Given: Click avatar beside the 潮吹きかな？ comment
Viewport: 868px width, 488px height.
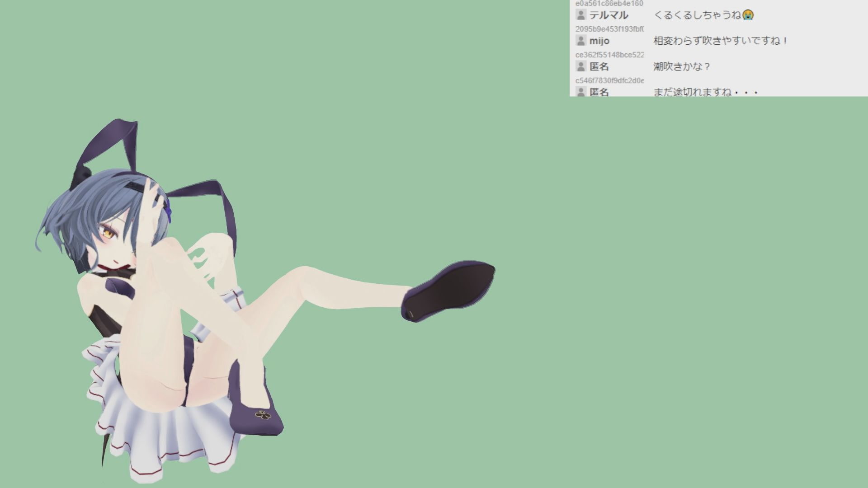Looking at the screenshot, I should coord(581,66).
